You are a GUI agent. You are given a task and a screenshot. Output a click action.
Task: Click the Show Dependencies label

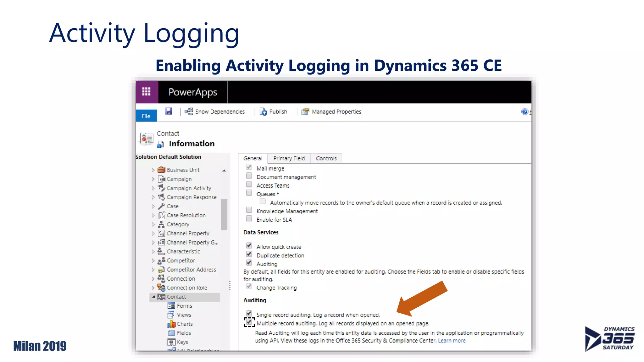click(220, 112)
